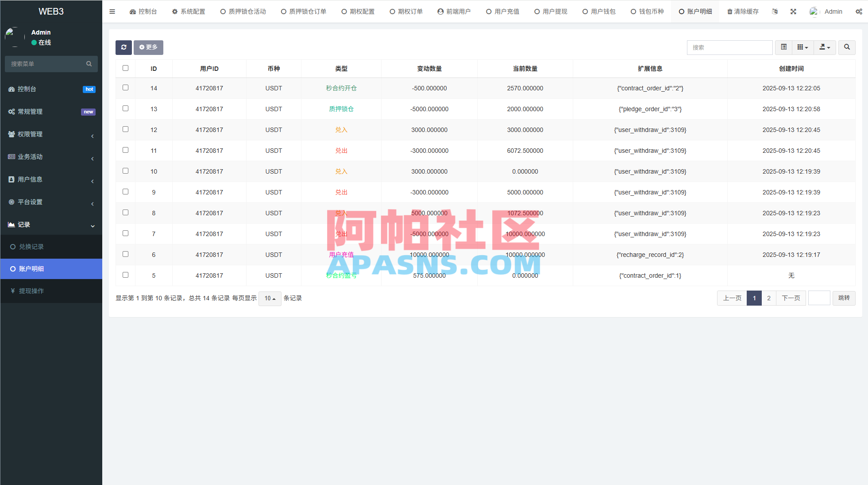Click the search magnifier icon
Image resolution: width=868 pixels, height=485 pixels.
[x=846, y=47]
